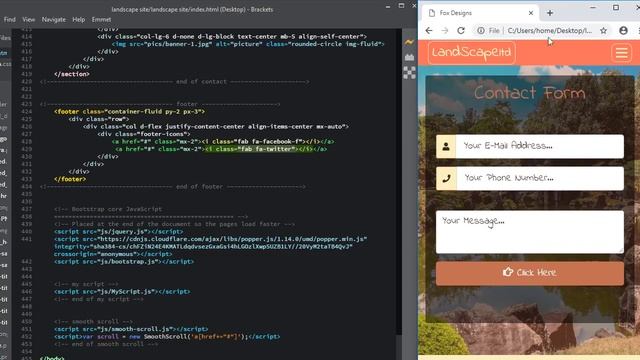Image resolution: width=640 pixels, height=360 pixels.
Task: Click line number 424 in gutter
Action: point(26,111)
